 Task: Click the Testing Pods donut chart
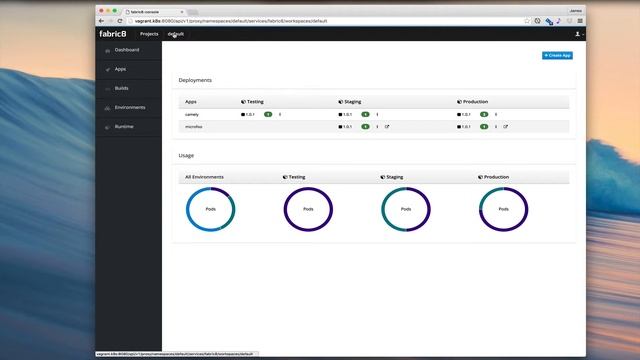[x=308, y=209]
